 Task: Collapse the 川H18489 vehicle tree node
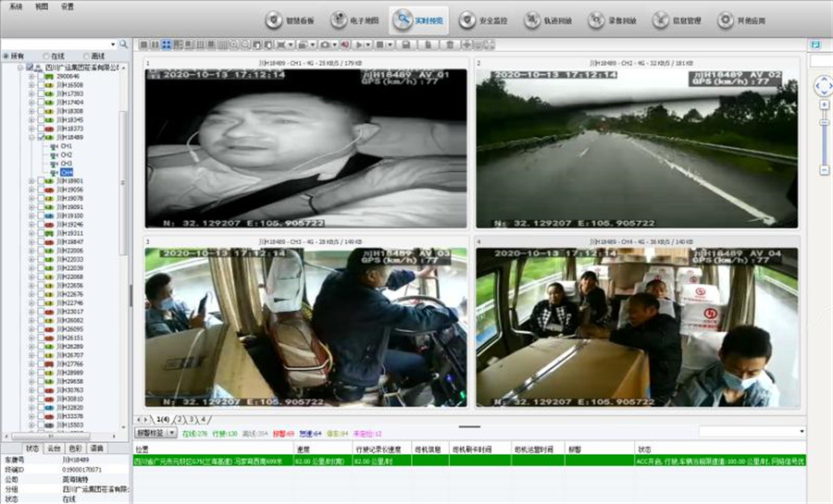(x=31, y=138)
